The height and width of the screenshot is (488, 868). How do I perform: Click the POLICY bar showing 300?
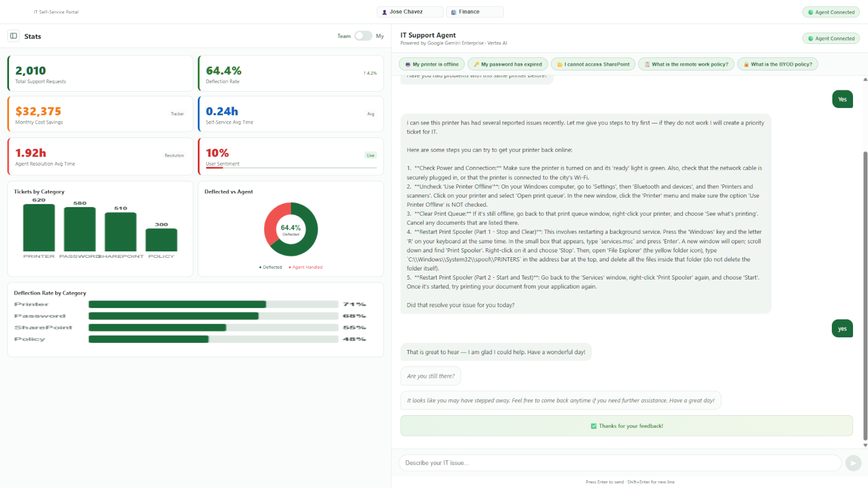pos(162,240)
